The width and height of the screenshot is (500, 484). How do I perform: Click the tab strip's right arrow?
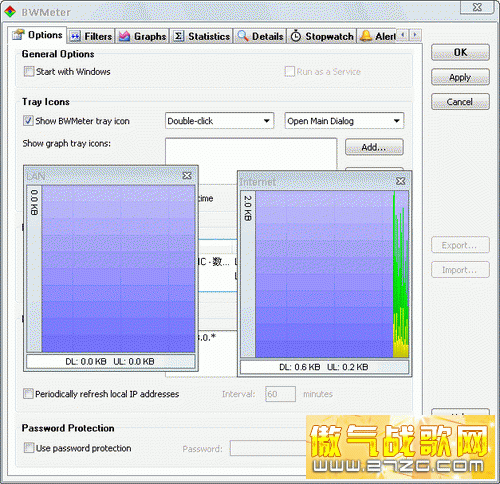point(415,35)
